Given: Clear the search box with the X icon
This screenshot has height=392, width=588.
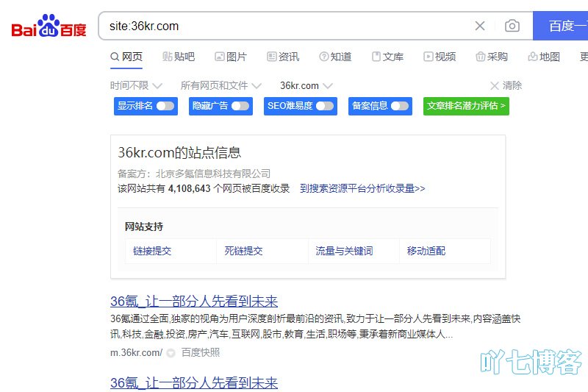Looking at the screenshot, I should click(480, 26).
